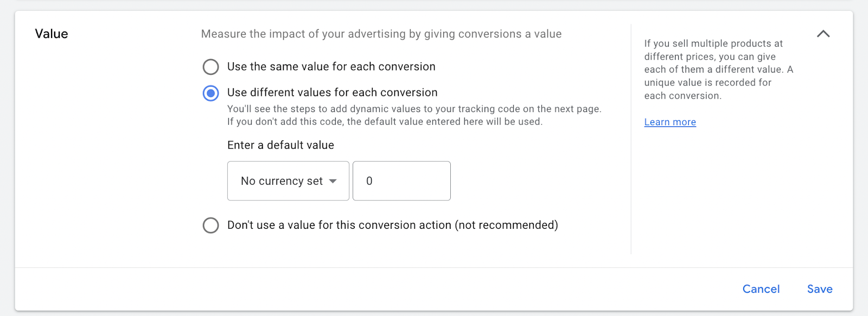Click the 'Don't use a value' not recommended label
This screenshot has width=868, height=316.
[x=392, y=225]
